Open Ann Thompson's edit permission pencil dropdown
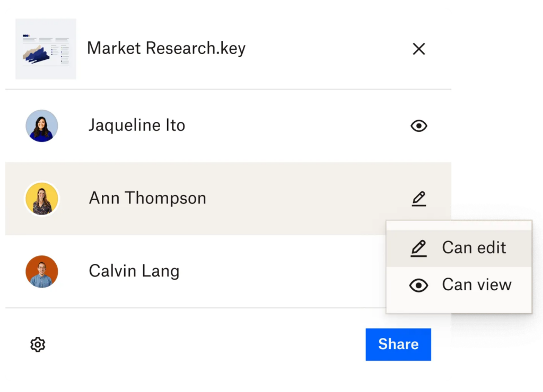 418,199
